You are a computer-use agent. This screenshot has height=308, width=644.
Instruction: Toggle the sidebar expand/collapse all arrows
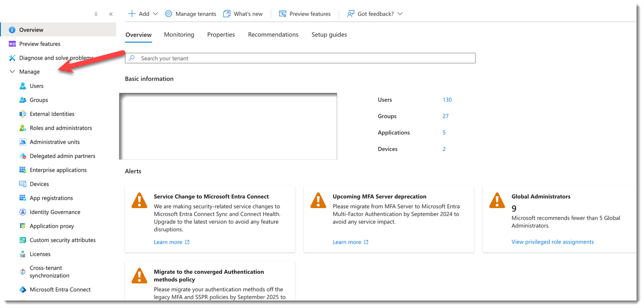click(96, 14)
